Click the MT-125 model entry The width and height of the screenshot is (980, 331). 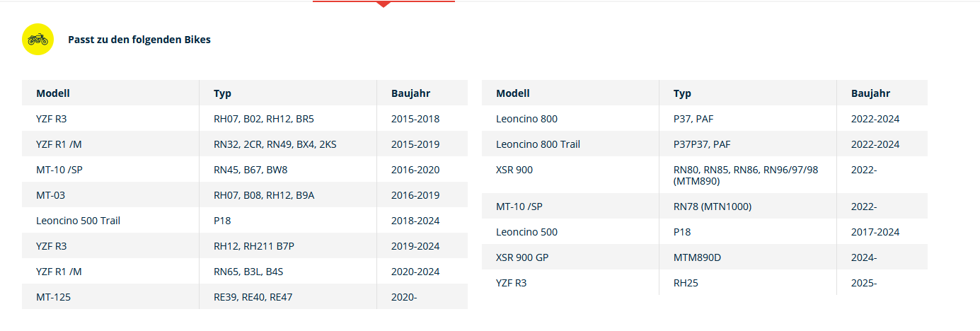pos(54,297)
